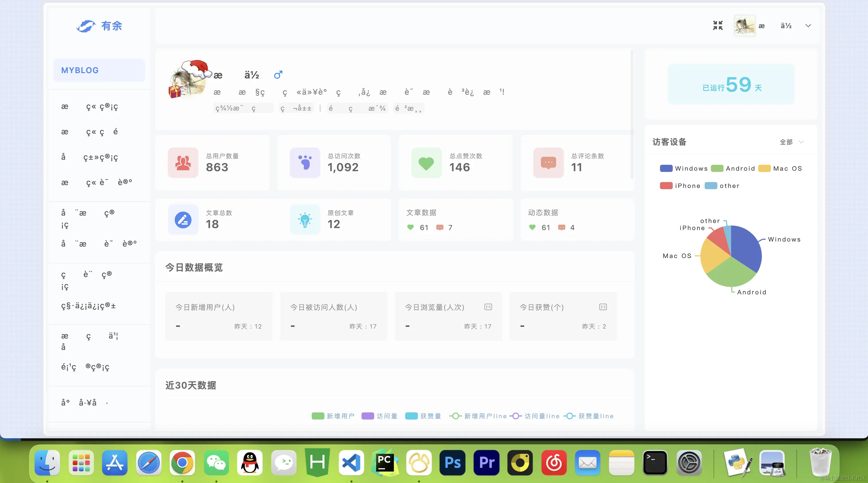Click today's page views detail icon

[x=488, y=307]
